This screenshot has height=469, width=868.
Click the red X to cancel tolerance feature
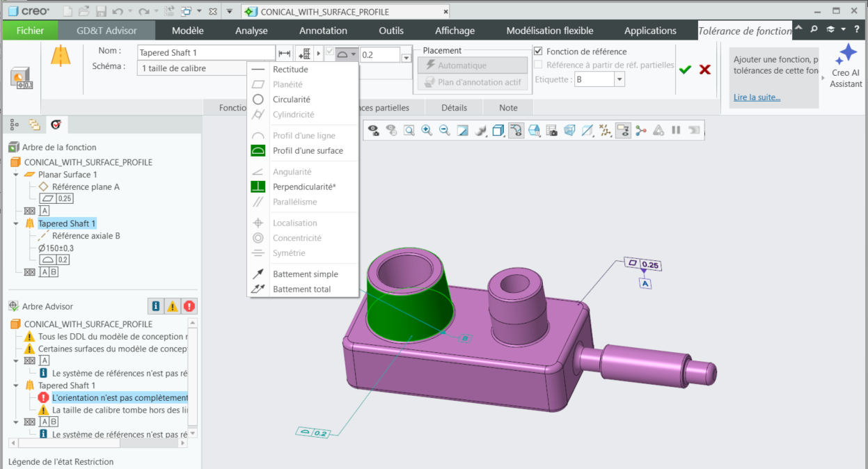click(704, 70)
